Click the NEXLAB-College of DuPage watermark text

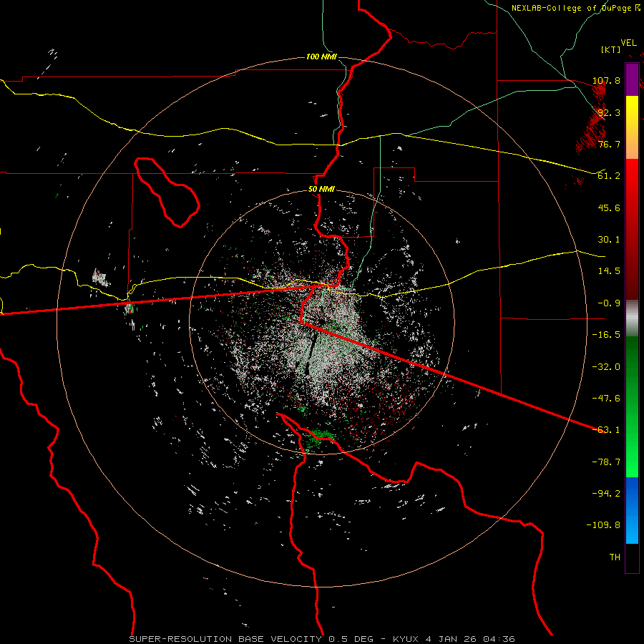click(x=575, y=8)
